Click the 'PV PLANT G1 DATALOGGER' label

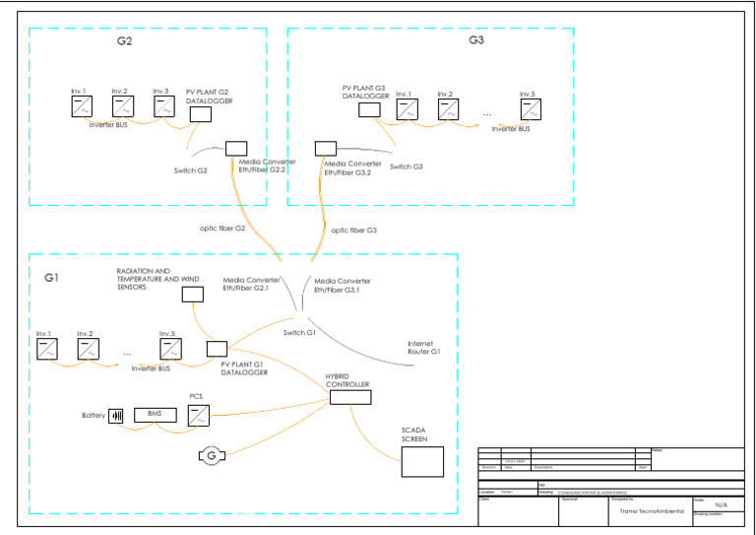tap(244, 369)
